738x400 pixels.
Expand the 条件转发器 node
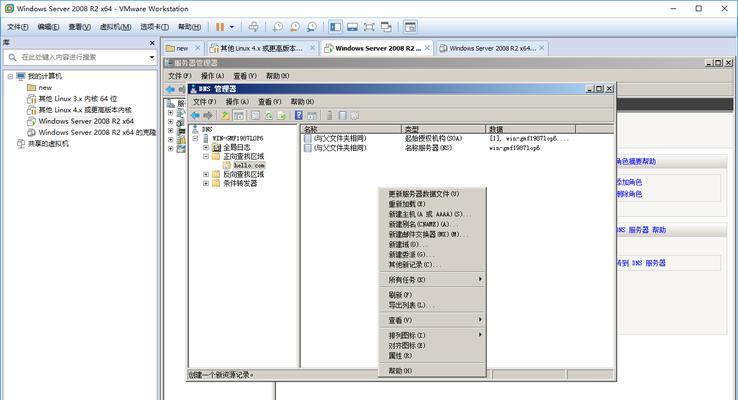click(x=206, y=184)
